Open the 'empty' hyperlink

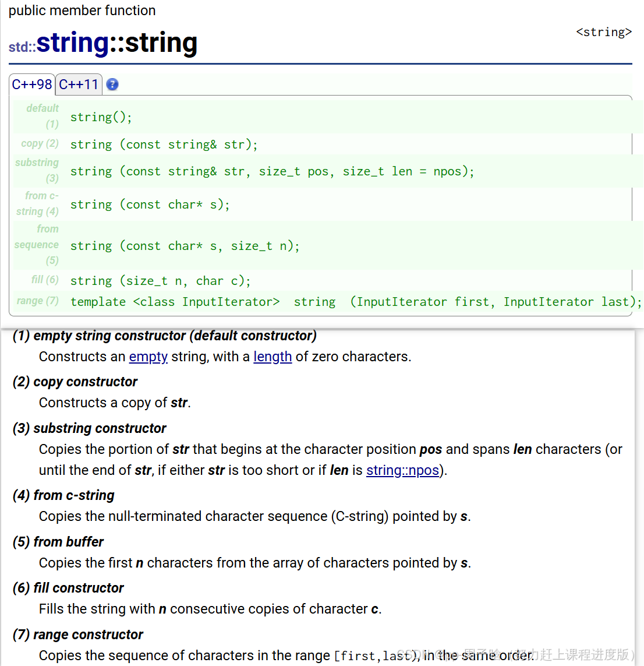pos(148,357)
